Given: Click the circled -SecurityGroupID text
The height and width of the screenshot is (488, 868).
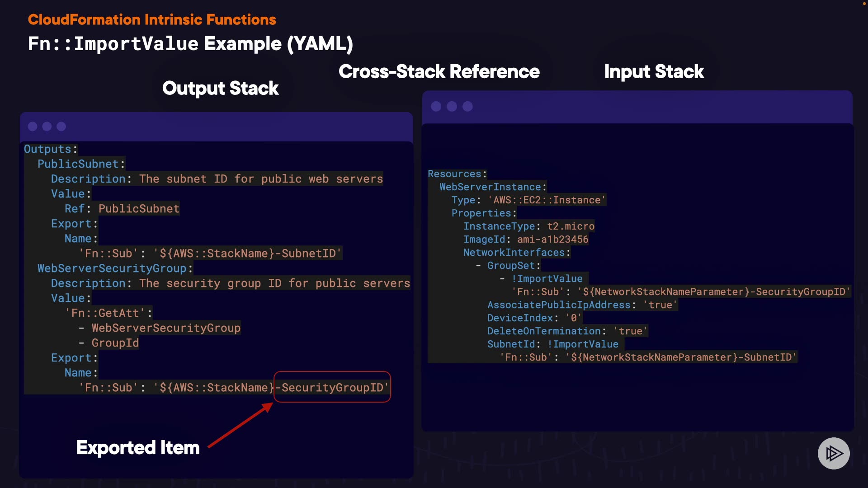Looking at the screenshot, I should 332,387.
